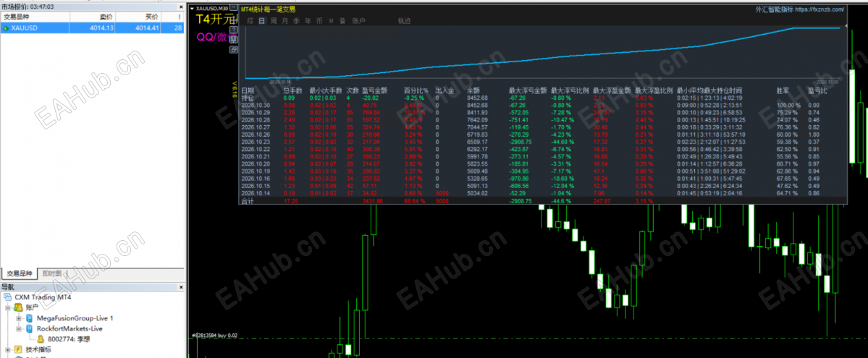Select the XAUUSD row in market quotes
868x358 pixels.
click(93, 27)
